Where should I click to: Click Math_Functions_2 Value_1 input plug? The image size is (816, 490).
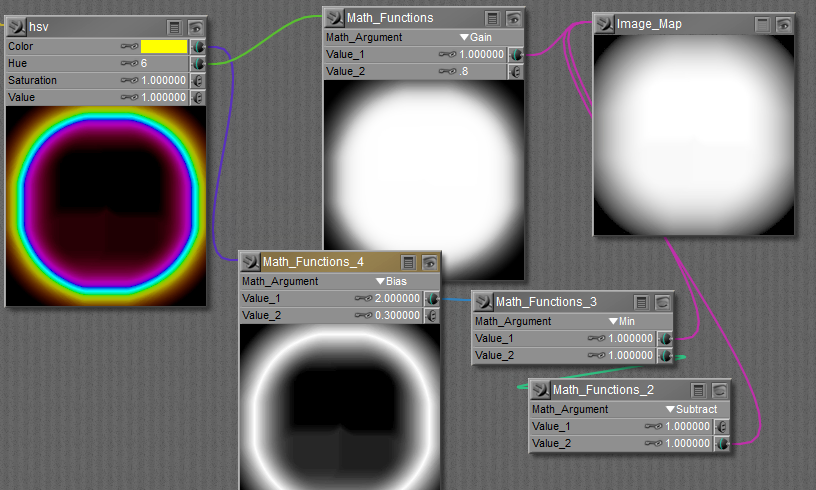[x=722, y=427]
